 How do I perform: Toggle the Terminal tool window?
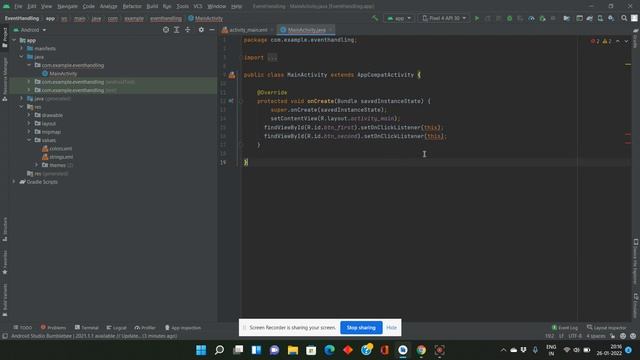tap(87, 328)
